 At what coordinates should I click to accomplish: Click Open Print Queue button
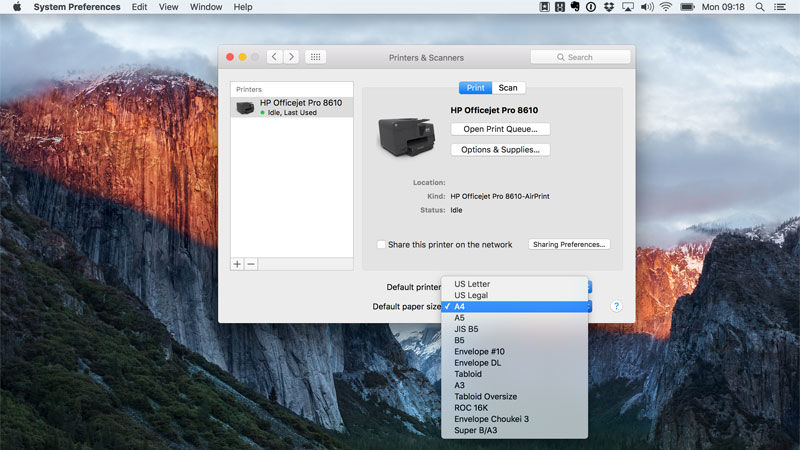tap(501, 129)
